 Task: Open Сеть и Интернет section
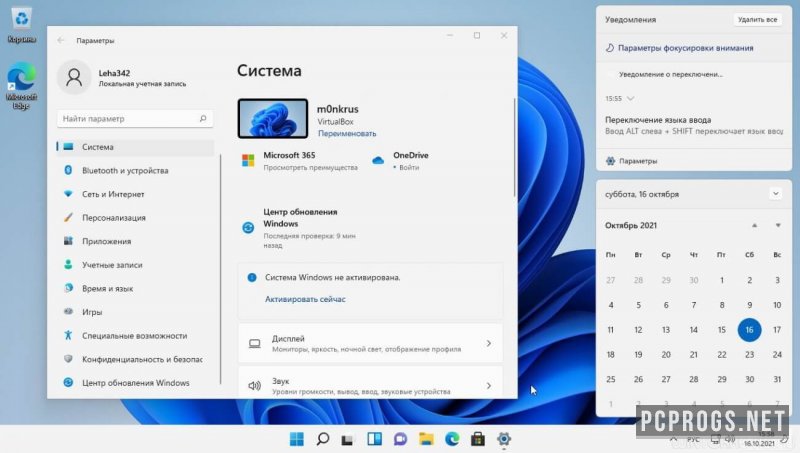pos(135,194)
